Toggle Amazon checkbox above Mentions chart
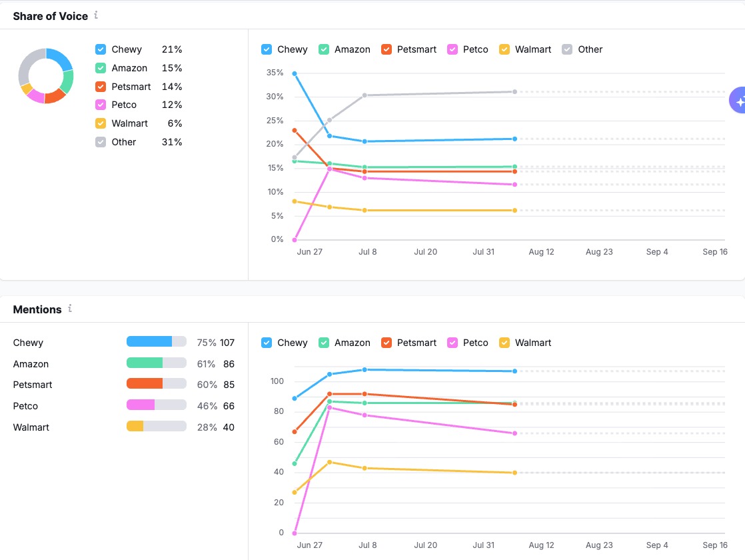The height and width of the screenshot is (560, 745). (324, 343)
